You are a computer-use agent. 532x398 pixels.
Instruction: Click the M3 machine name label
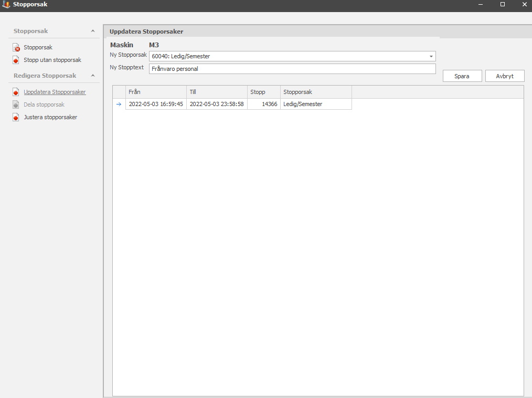coord(154,45)
